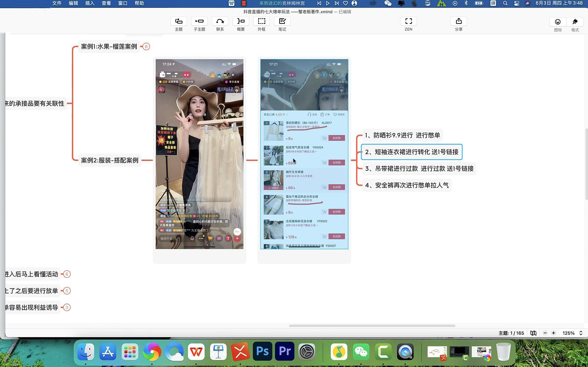The image size is (588, 367).
Task: Open WeChat from the Dock
Action: [x=361, y=352]
